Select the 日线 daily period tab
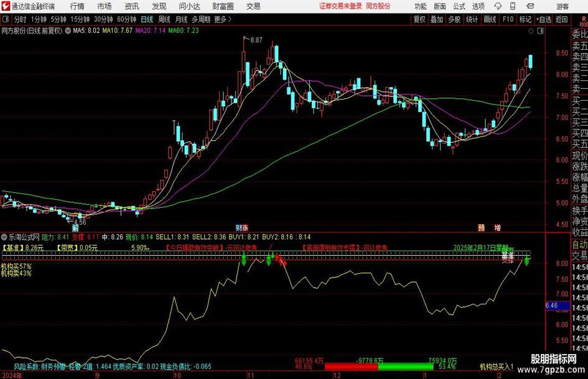The height and width of the screenshot is (379, 588). click(147, 19)
